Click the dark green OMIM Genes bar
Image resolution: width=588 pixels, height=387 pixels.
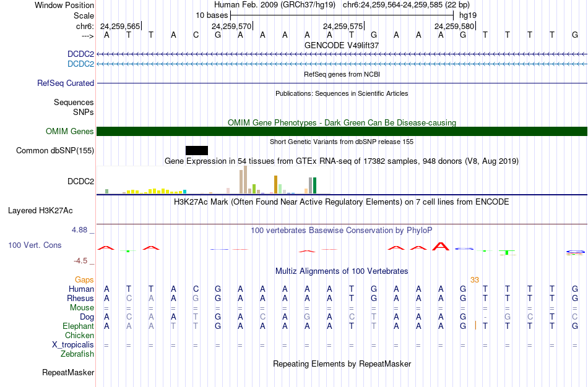point(342,132)
